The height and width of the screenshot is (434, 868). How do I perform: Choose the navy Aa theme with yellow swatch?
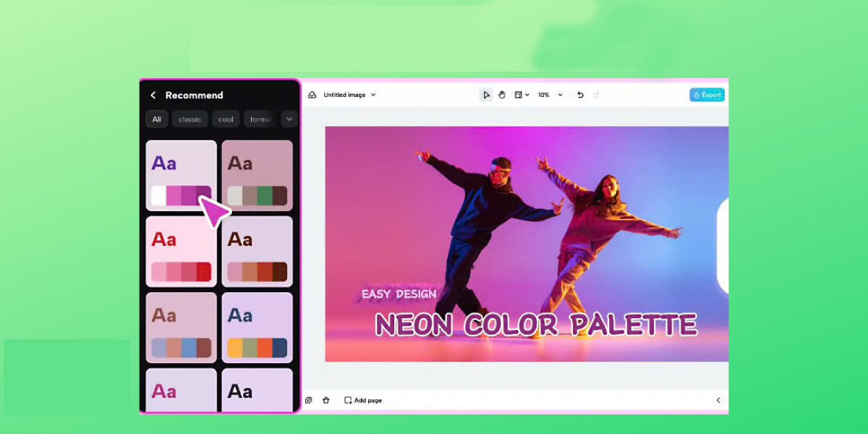[x=257, y=328]
